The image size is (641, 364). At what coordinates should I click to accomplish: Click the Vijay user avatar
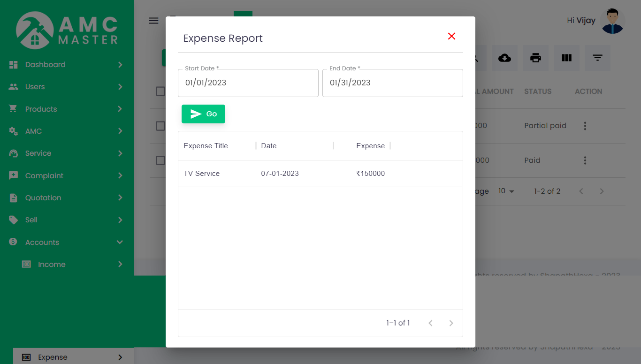(x=612, y=21)
